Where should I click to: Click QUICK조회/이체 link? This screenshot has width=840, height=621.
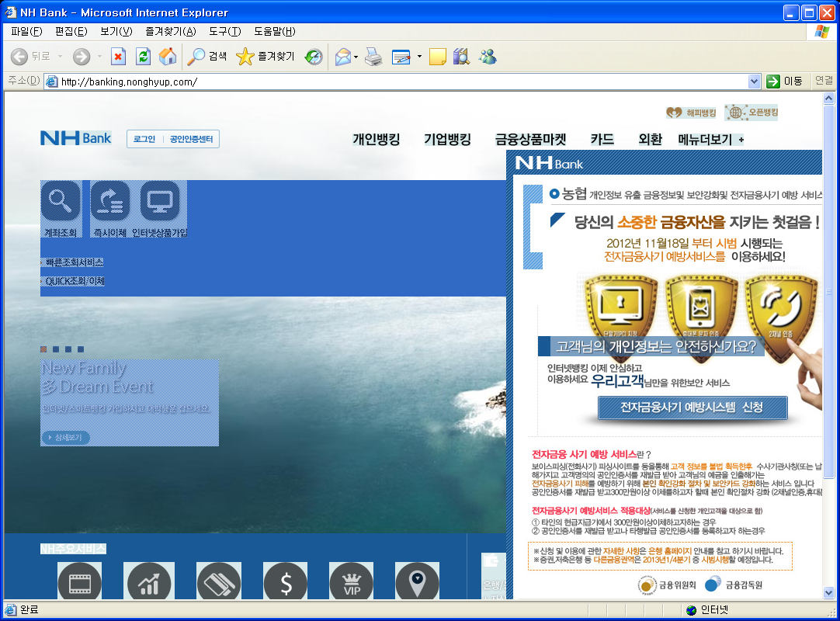[x=74, y=281]
